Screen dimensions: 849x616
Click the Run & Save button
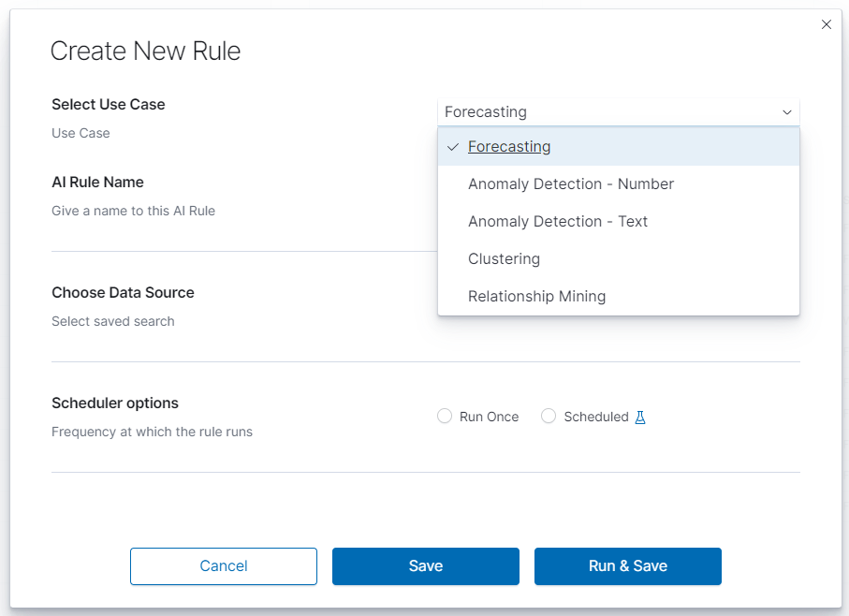[x=628, y=566]
